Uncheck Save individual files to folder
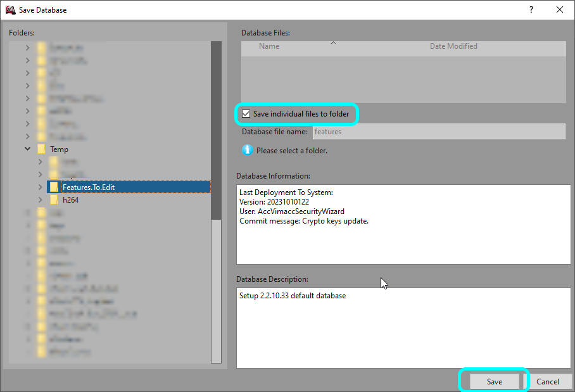This screenshot has height=392, width=575. (246, 114)
